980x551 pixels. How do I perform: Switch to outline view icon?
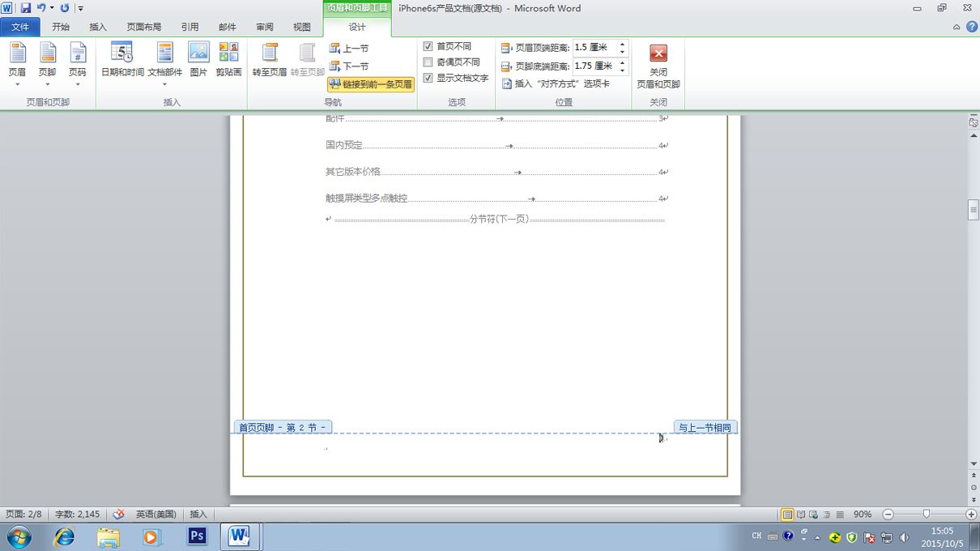tap(827, 515)
